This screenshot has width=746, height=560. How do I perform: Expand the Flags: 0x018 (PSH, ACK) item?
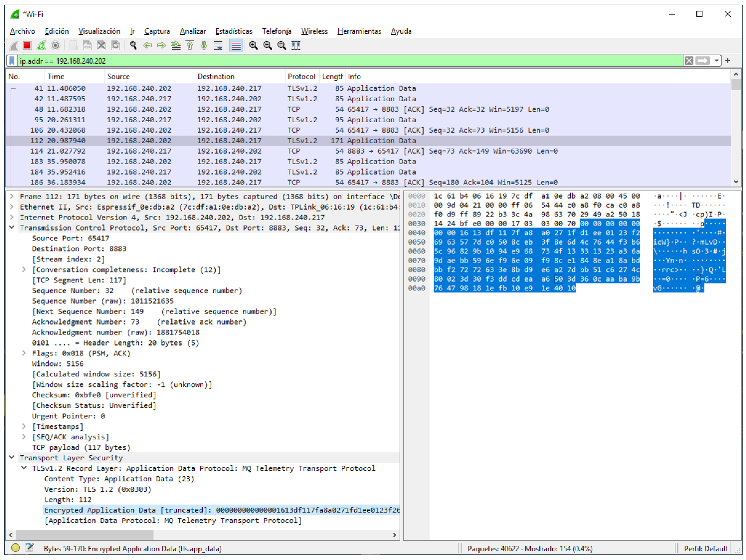pyautogui.click(x=24, y=353)
